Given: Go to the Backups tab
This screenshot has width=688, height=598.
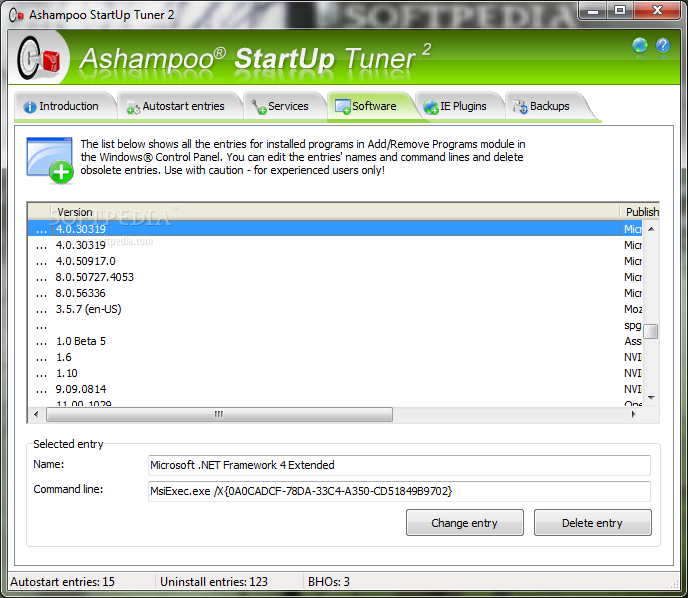Looking at the screenshot, I should pyautogui.click(x=546, y=107).
